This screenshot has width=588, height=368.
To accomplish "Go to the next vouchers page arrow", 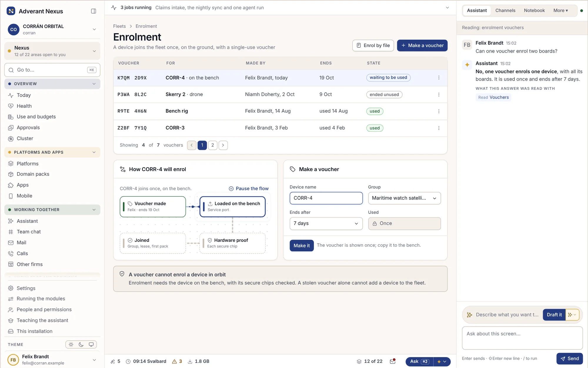I will point(223,145).
